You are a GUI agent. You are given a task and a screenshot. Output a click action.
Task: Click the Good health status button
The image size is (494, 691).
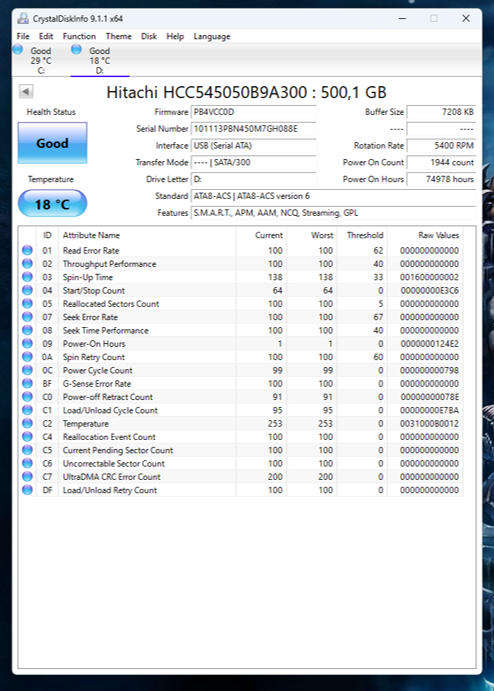click(52, 143)
